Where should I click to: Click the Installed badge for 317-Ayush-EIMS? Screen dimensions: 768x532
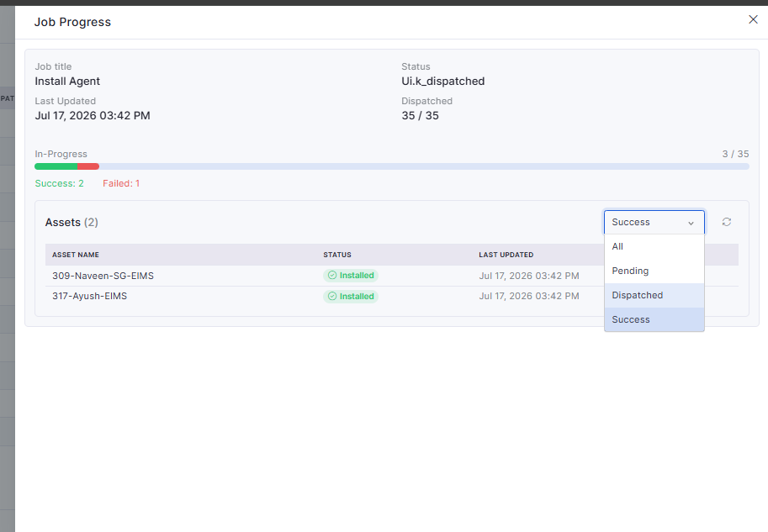click(x=351, y=296)
